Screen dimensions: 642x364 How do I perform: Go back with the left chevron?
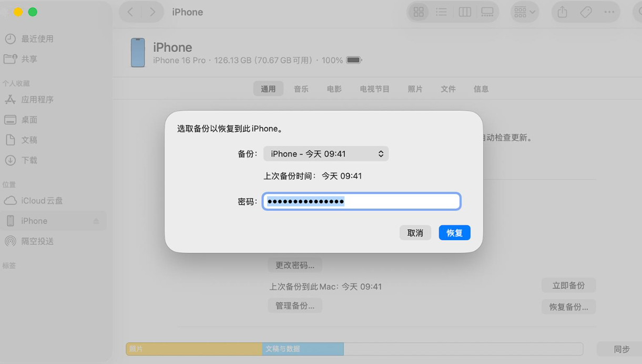[130, 12]
